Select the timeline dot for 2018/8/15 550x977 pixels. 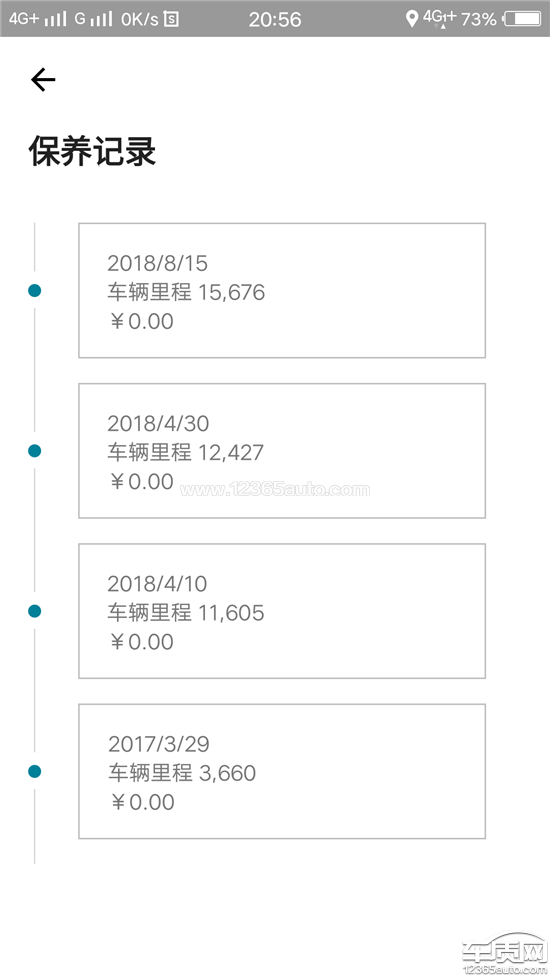pos(35,290)
